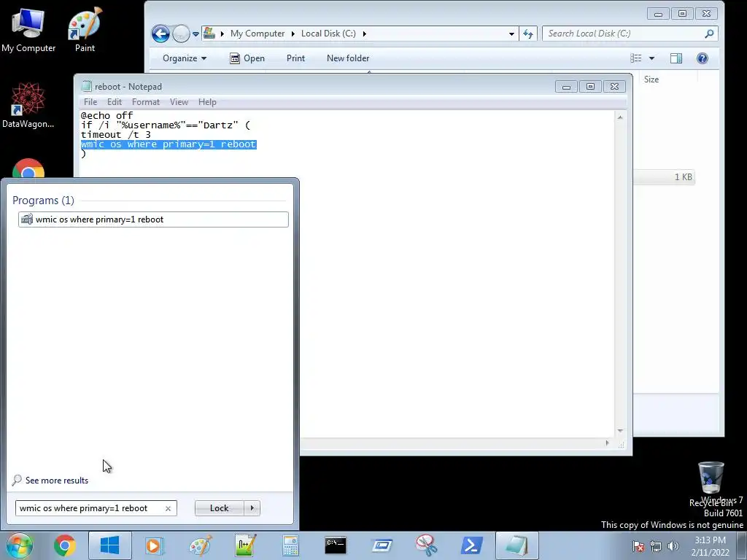Click the Action Center flag tray icon

pyautogui.click(x=638, y=546)
